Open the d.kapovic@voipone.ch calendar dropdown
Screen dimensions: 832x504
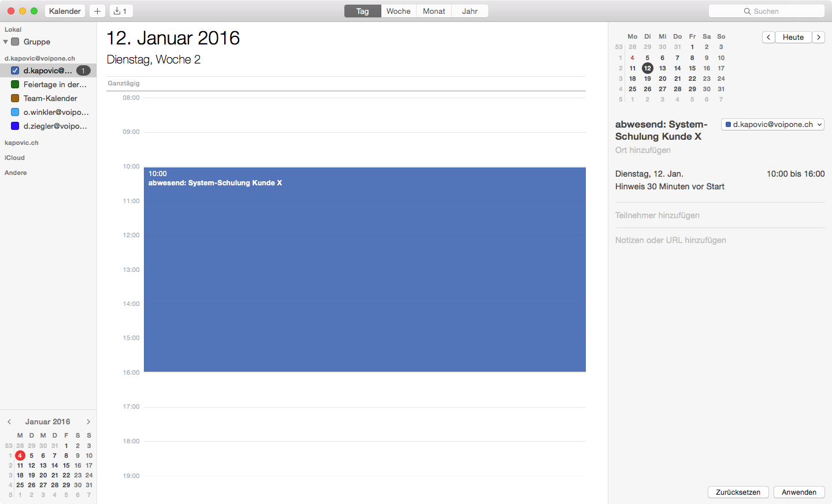pyautogui.click(x=772, y=124)
